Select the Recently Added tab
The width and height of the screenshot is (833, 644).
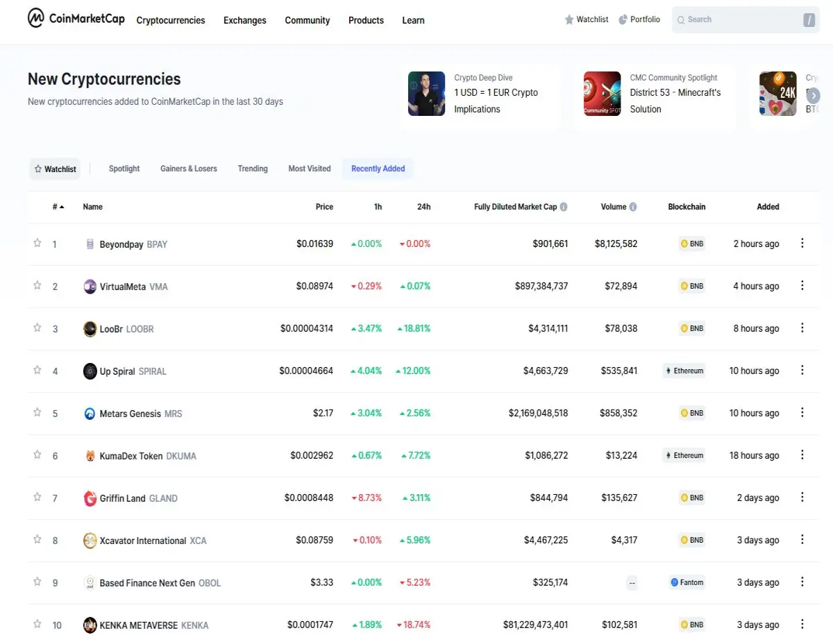378,169
